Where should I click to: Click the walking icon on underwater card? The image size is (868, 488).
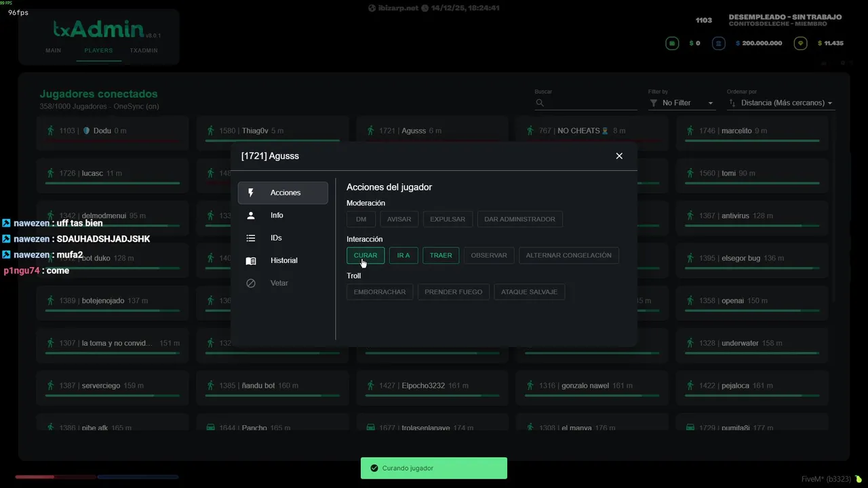click(690, 343)
